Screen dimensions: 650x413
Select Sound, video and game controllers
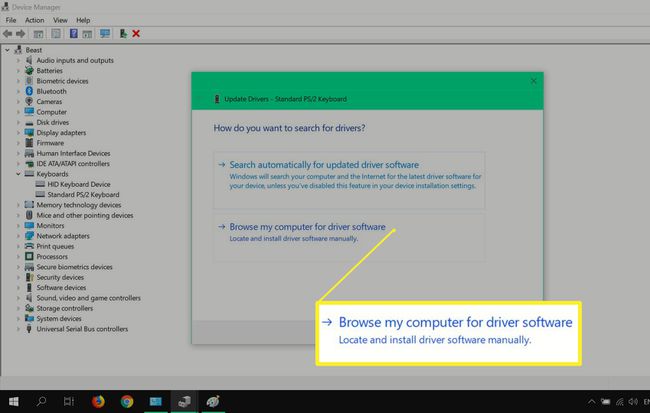pyautogui.click(x=88, y=298)
